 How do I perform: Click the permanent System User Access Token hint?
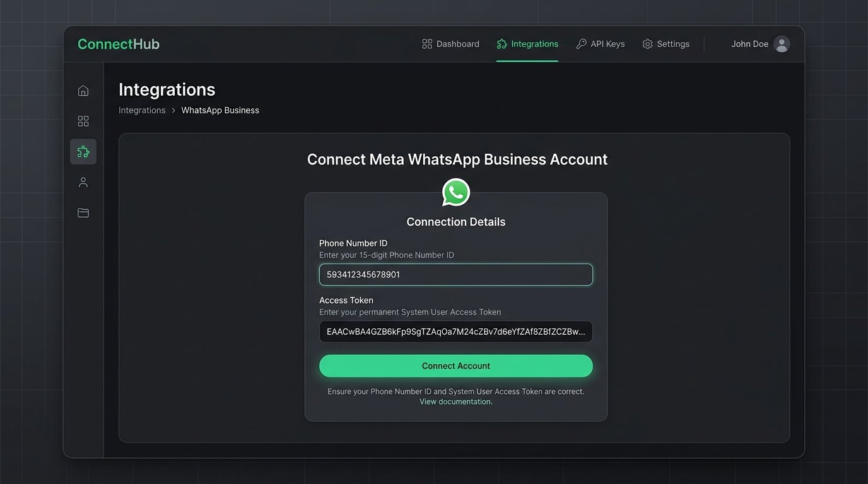tap(410, 312)
